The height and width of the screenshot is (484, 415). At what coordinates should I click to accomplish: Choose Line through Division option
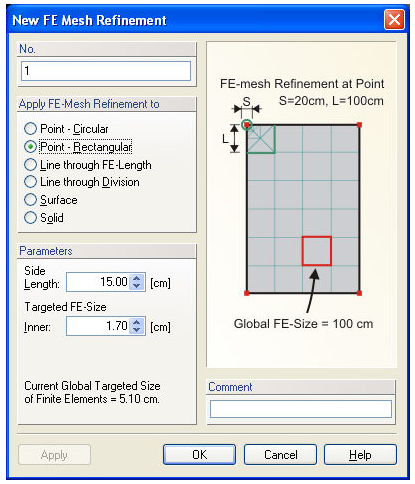click(x=82, y=182)
